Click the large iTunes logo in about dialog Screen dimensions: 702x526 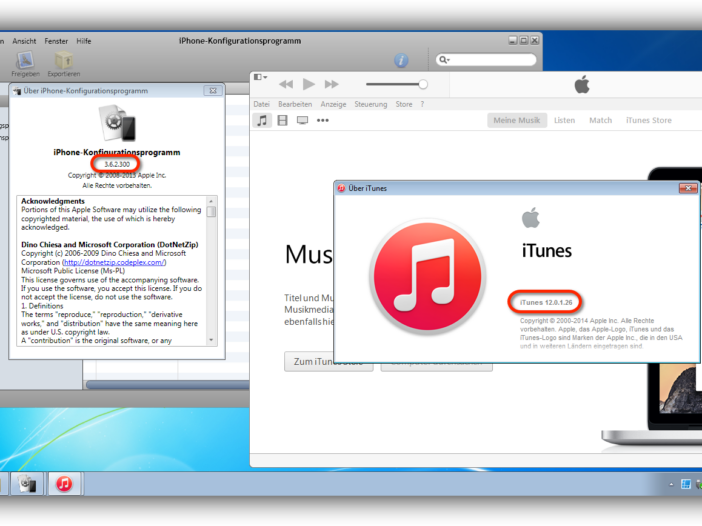coord(428,276)
